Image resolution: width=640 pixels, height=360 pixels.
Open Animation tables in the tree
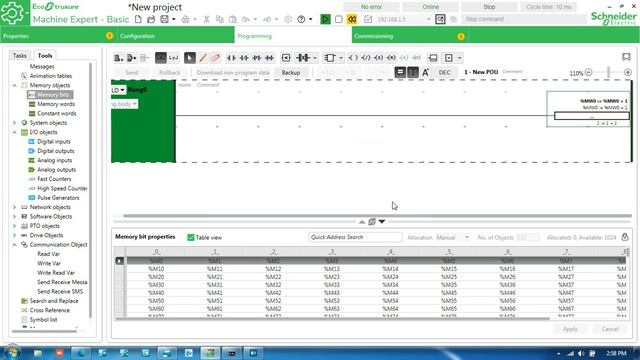(51, 76)
